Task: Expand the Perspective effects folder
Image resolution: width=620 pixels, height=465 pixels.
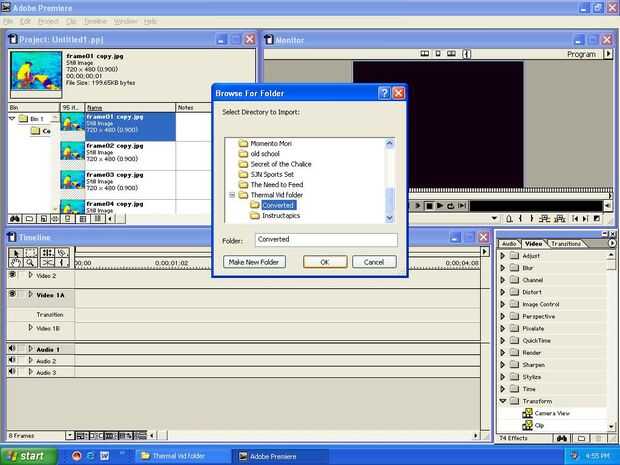Action: click(x=503, y=316)
